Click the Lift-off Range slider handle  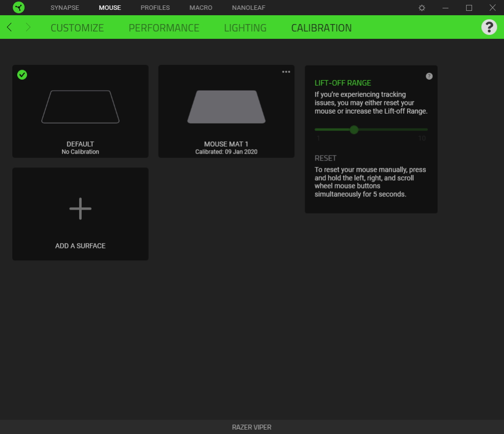354,129
